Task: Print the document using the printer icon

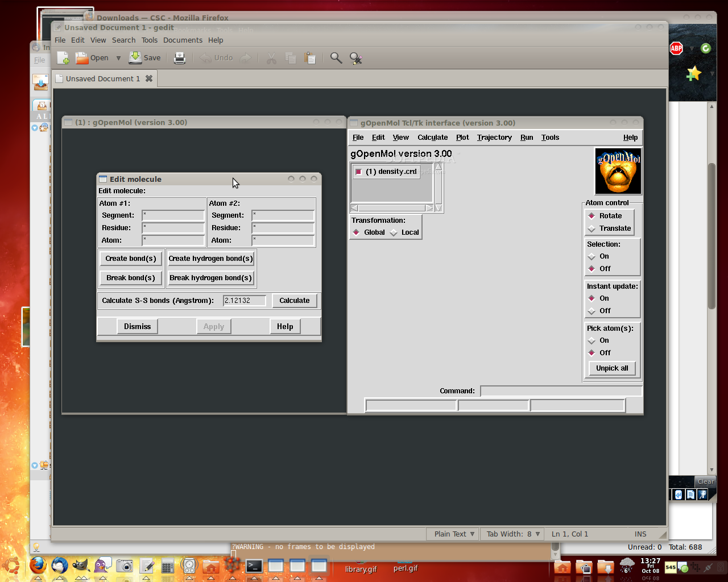Action: click(180, 58)
